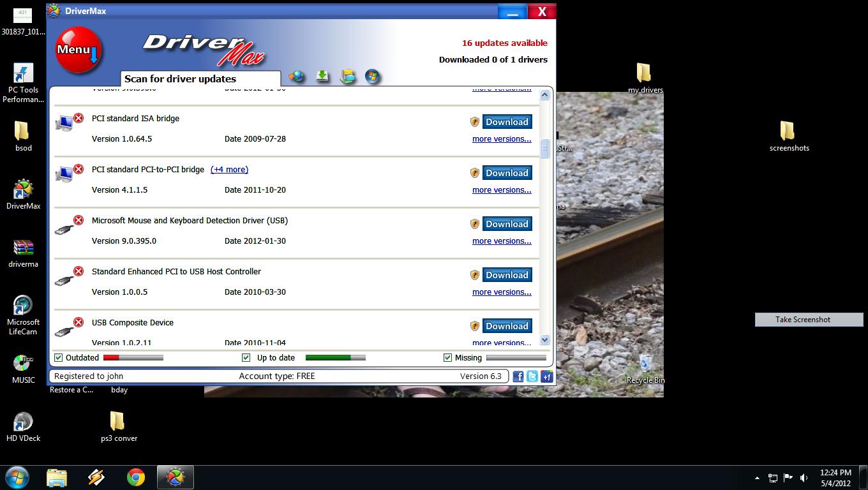Open Google Chrome from the taskbar
The image size is (868, 490).
click(136, 477)
